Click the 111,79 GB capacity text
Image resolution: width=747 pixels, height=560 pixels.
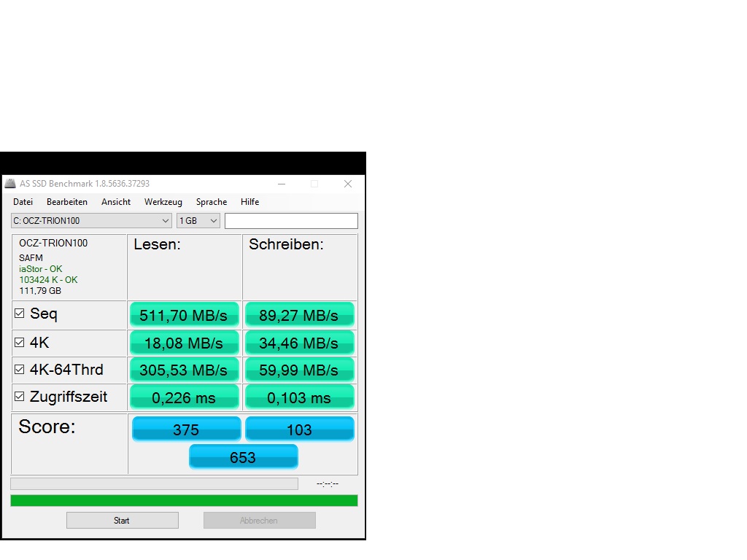click(x=40, y=291)
